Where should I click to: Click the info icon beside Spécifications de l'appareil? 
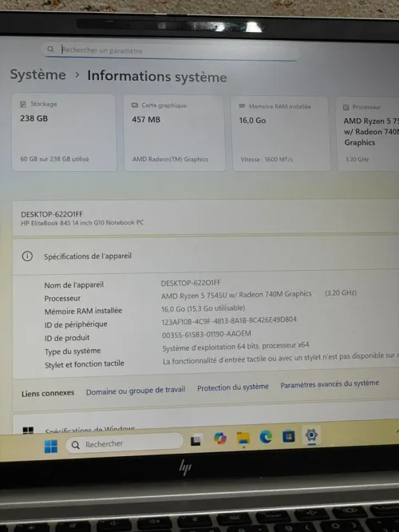27,256
